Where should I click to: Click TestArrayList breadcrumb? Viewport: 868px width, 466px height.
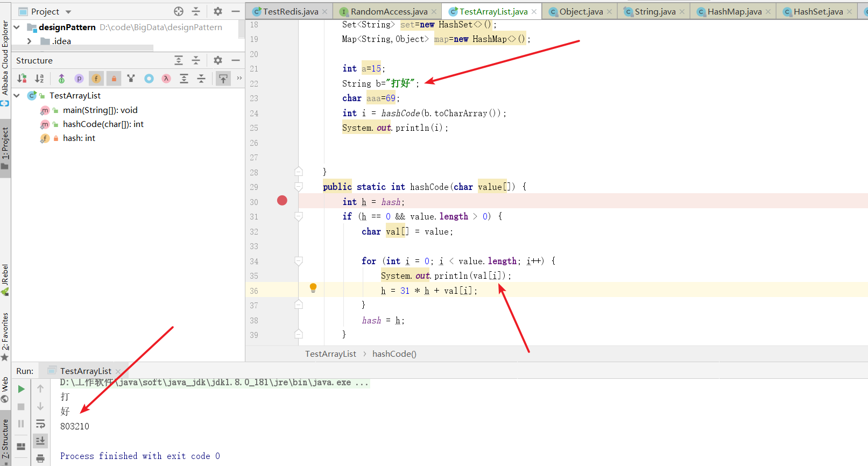coord(330,354)
